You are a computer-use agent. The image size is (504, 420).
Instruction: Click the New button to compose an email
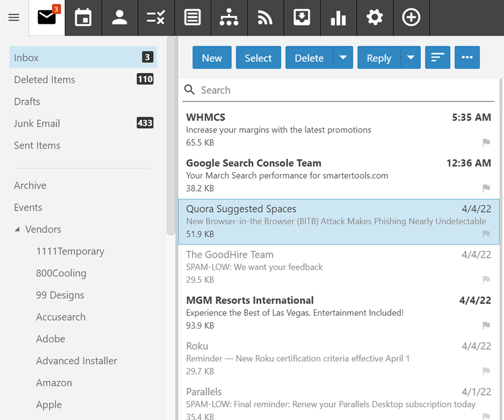212,57
